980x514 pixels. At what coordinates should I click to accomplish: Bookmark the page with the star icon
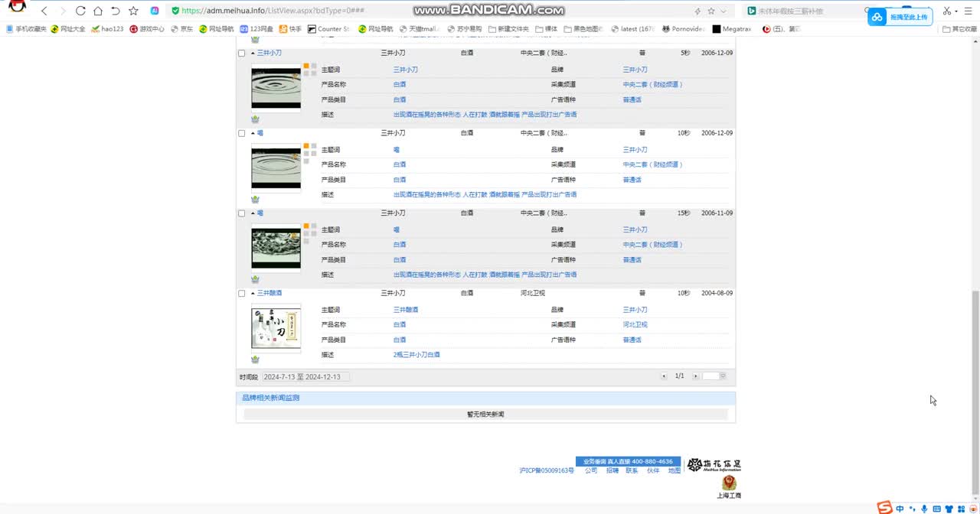[x=133, y=11]
